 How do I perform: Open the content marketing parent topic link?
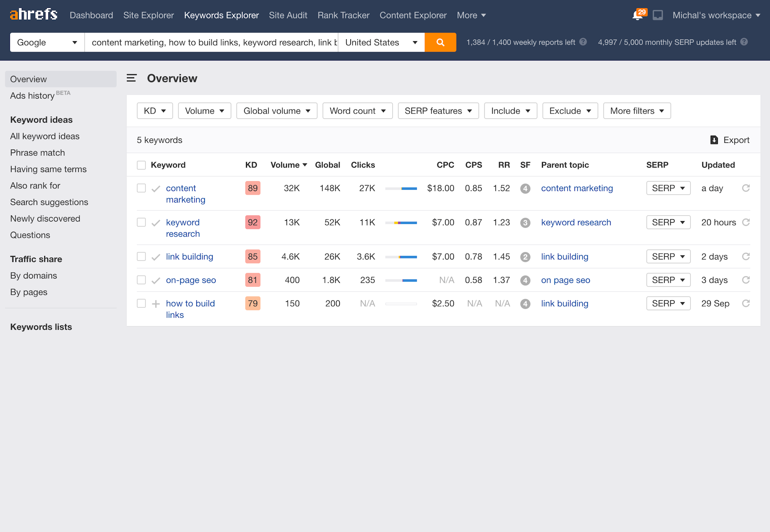click(x=577, y=188)
